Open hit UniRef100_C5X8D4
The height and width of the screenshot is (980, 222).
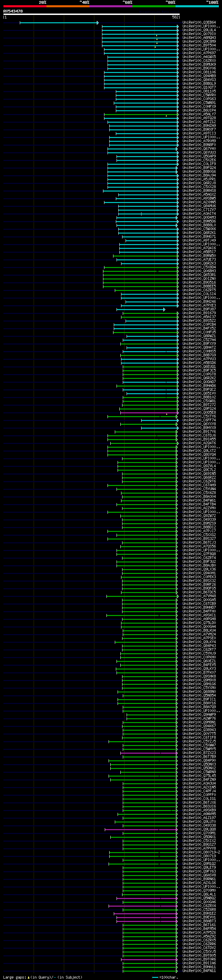point(199,267)
